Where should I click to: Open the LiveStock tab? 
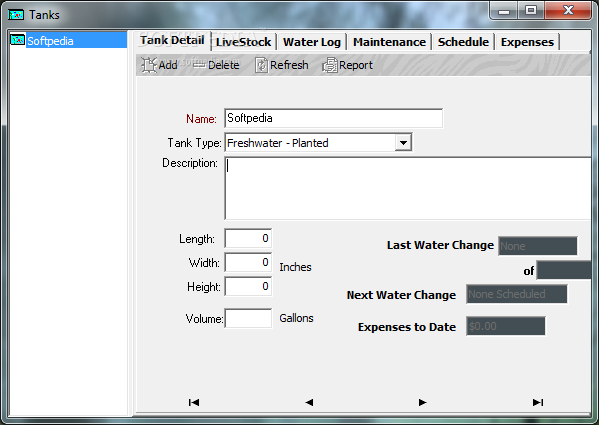point(243,42)
